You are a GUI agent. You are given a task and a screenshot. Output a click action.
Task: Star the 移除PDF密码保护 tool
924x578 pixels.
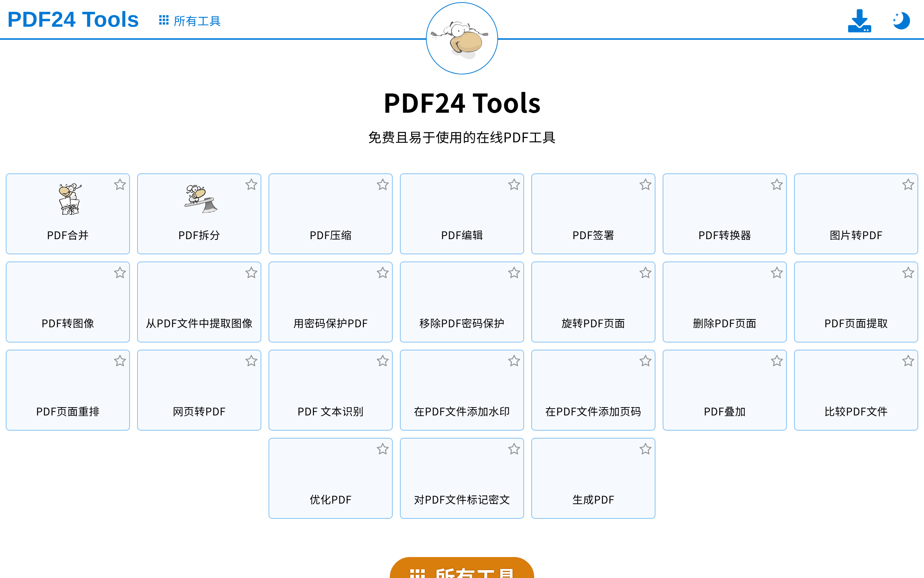pos(514,272)
